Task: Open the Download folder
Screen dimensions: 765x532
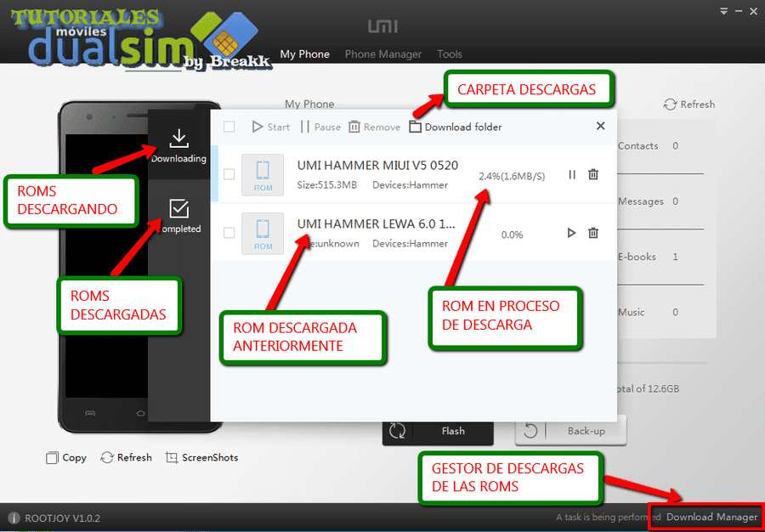Action: point(456,127)
